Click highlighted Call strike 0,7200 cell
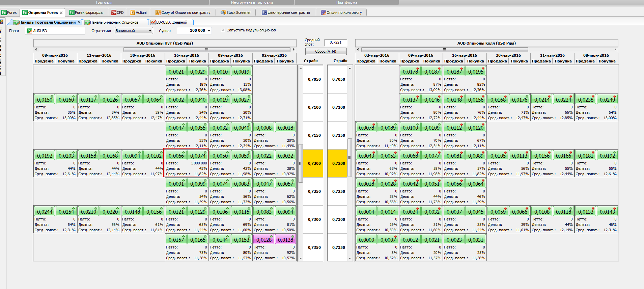The width and height of the screenshot is (644, 289). tap(338, 163)
